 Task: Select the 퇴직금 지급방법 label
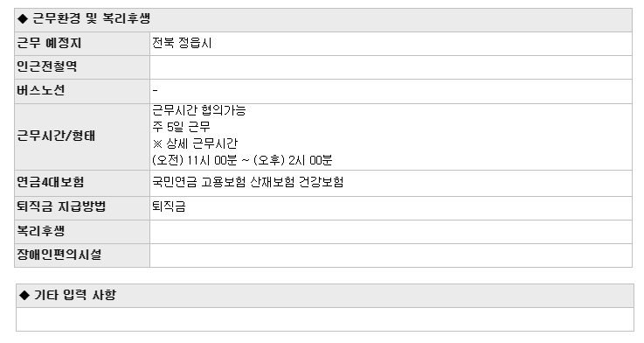click(x=82, y=208)
